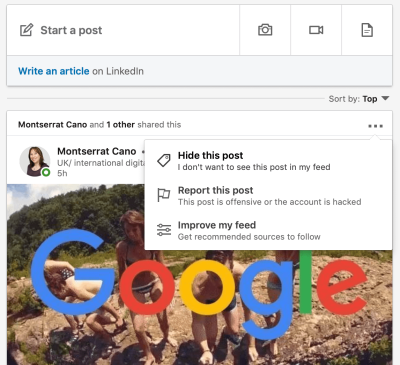Add a photo with the camera icon
The width and height of the screenshot is (400, 365).
coord(265,30)
